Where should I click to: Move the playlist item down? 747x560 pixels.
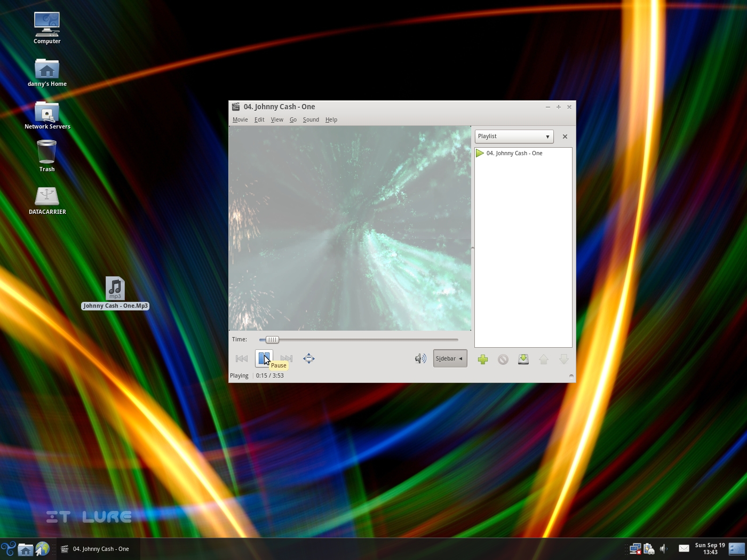click(564, 359)
